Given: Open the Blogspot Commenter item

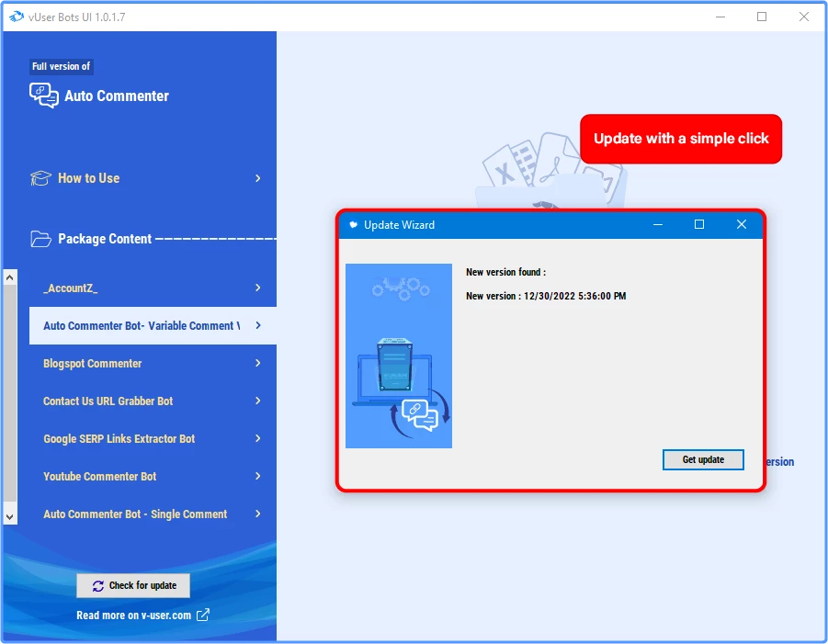Looking at the screenshot, I should point(153,363).
